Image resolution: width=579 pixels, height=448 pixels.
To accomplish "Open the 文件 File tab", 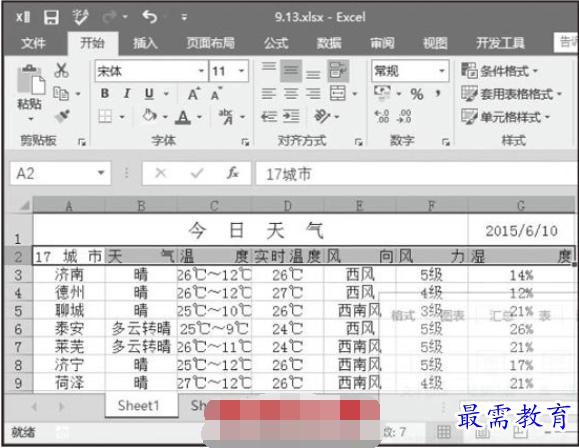I will pyautogui.click(x=33, y=43).
